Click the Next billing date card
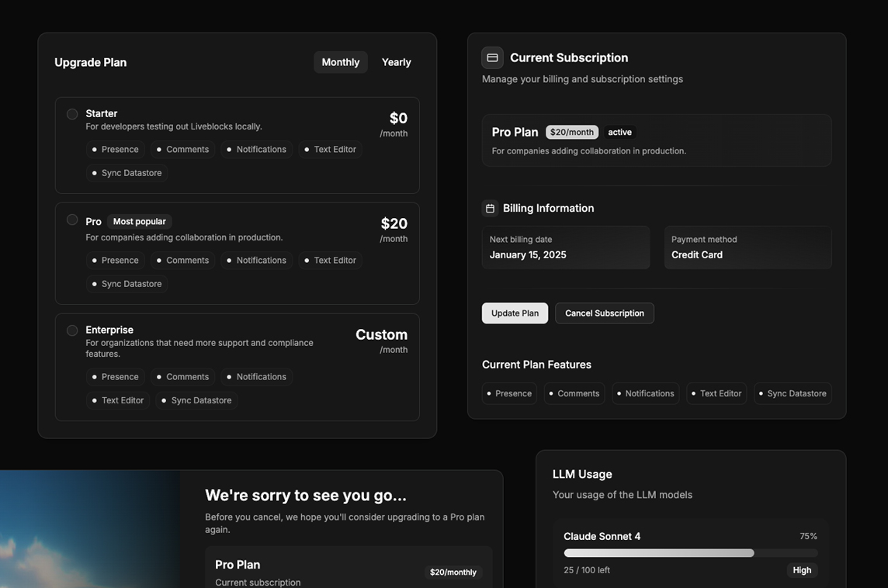Viewport: 888px width, 588px height. coord(565,247)
